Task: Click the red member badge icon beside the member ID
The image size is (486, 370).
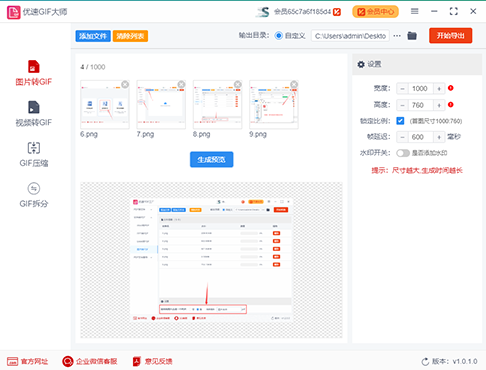Action: point(337,12)
